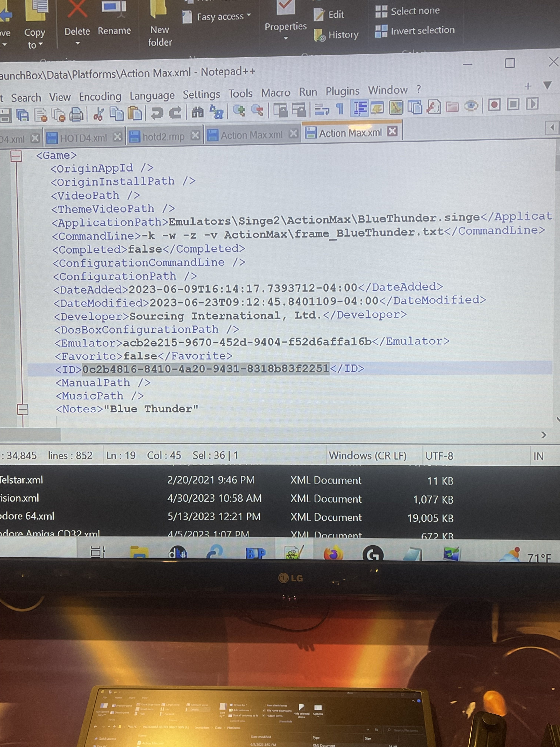Click the Close All documents toolbar icon
Viewport: 560px width, 747px height.
coord(59,115)
